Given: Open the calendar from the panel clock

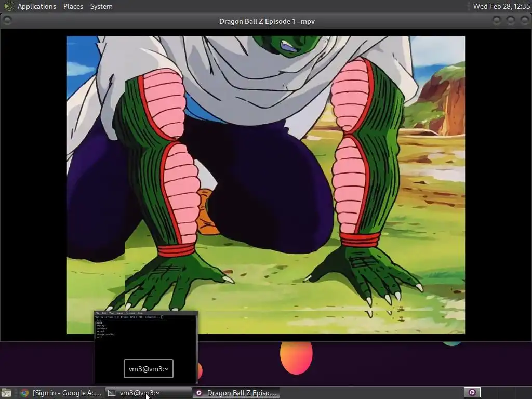Looking at the screenshot, I should 501,6.
